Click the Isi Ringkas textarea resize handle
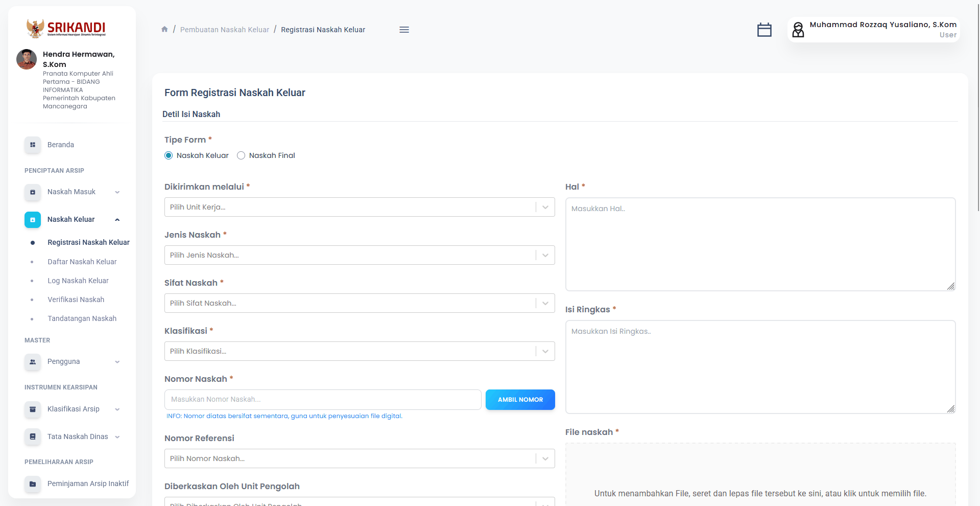Viewport: 980px width, 506px height. (951, 409)
